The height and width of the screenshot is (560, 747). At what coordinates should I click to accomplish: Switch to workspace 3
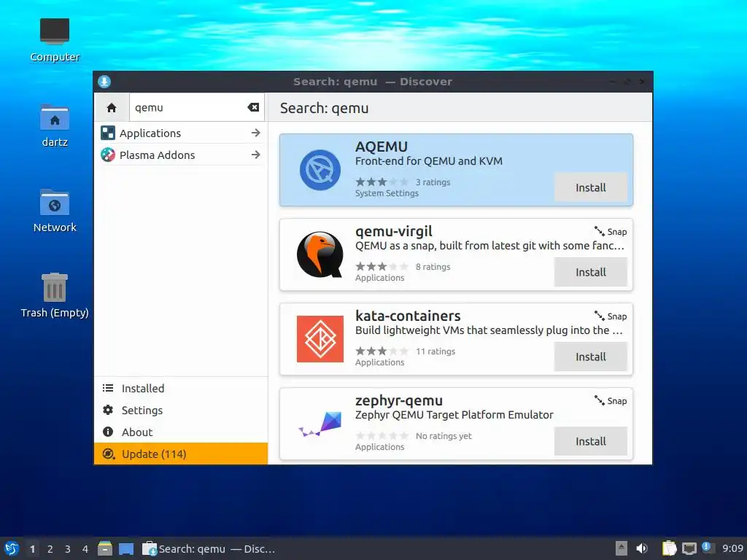[68, 549]
